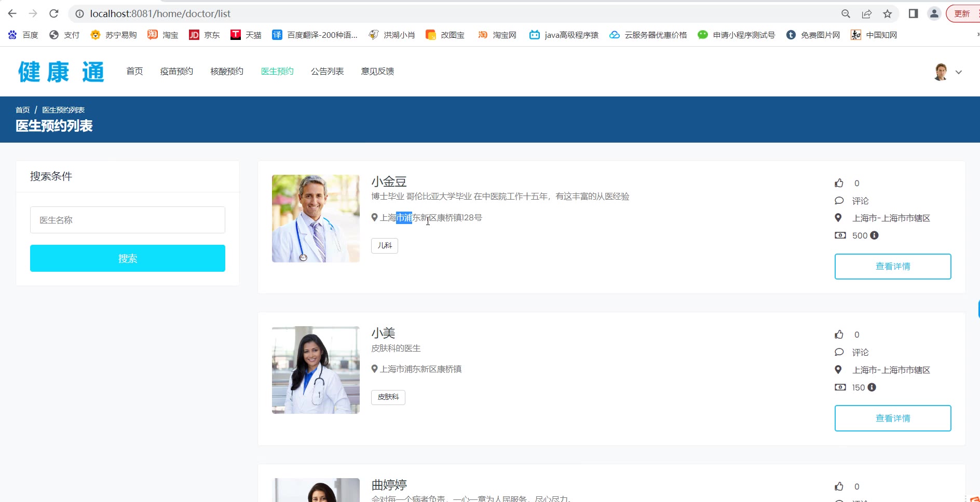Open 小金豆's doctor photo
980x502 pixels.
[316, 218]
